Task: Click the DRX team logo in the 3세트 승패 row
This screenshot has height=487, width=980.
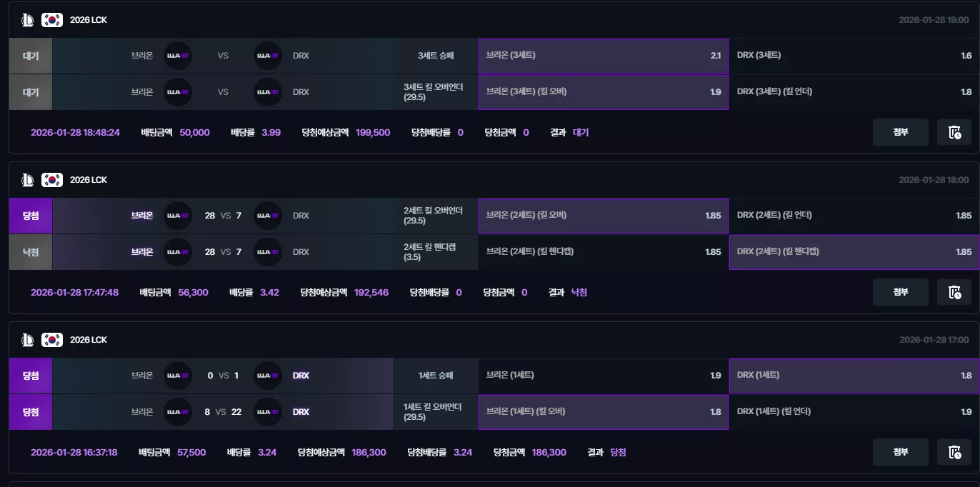Action: tap(268, 56)
